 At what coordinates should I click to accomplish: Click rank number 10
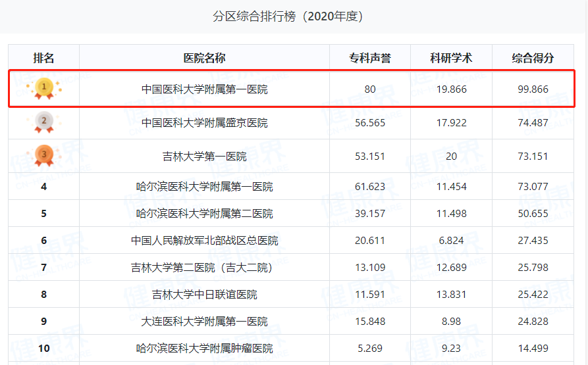pos(44,348)
